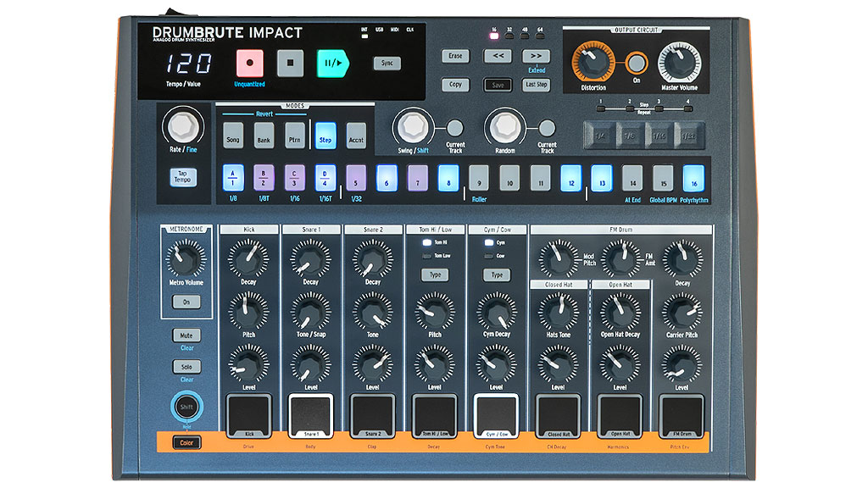
Task: Tap the Kick drum pad
Action: [248, 415]
